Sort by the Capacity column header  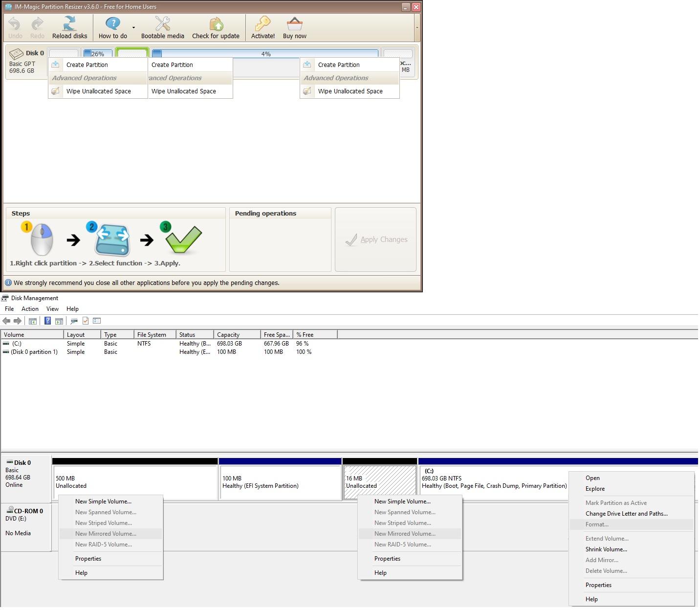[x=237, y=335]
